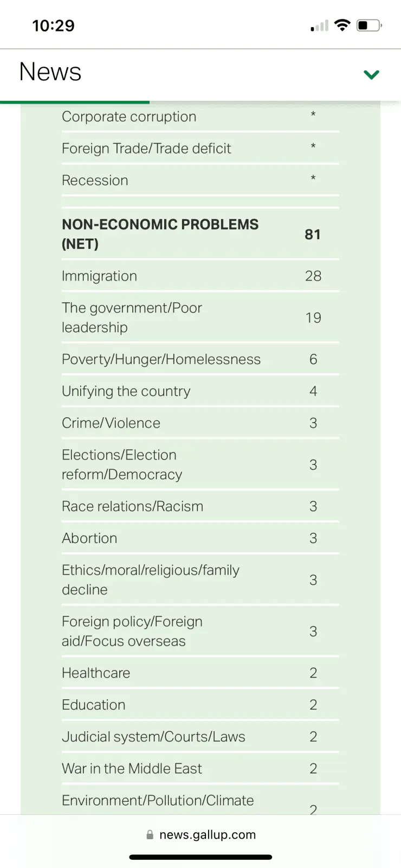Tap the padlock icon beside the URL
Viewport: 401px width, 868px height.
[150, 835]
